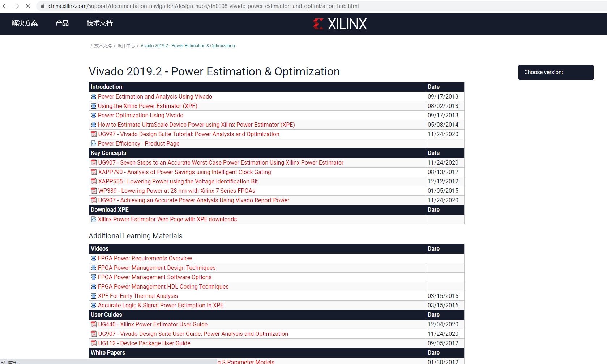Click the PDF icon beside XAPP790 entry

94,172
